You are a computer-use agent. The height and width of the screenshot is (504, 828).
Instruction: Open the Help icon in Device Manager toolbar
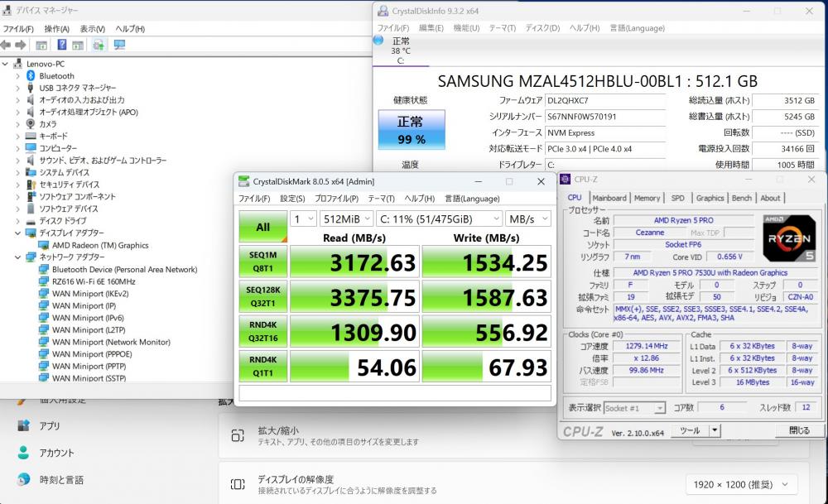coord(62,45)
